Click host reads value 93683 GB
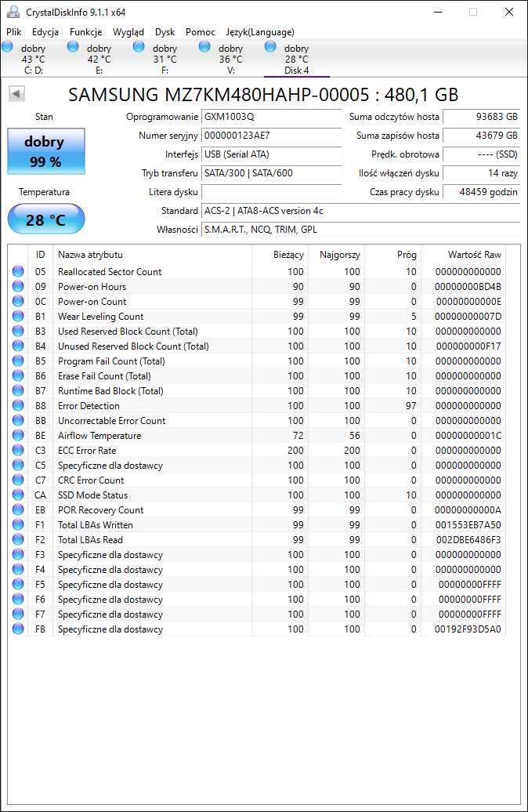The height and width of the screenshot is (812, 528). pos(482,117)
